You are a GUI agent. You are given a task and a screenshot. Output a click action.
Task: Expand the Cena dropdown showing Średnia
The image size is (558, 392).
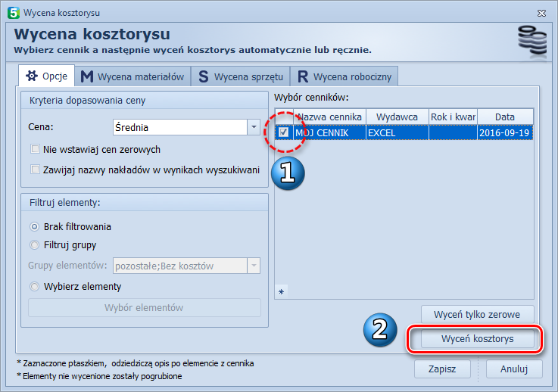tap(254, 127)
